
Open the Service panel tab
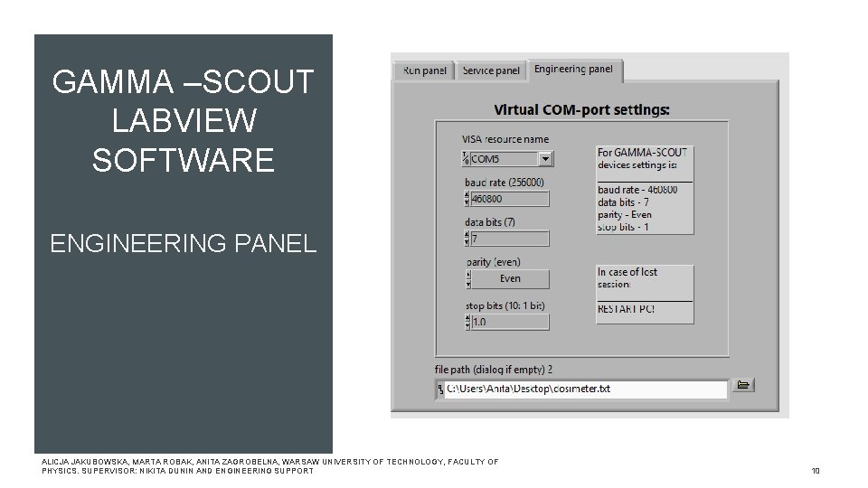click(491, 70)
